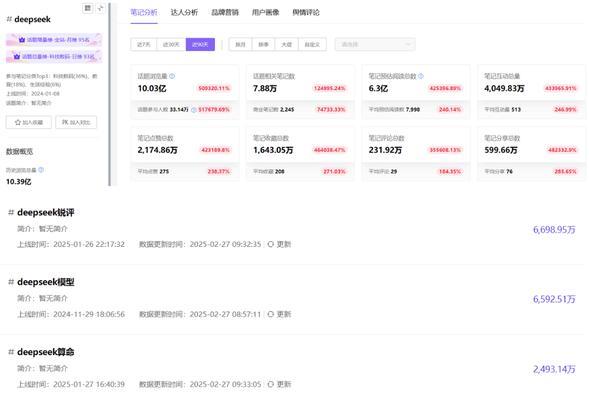Screen dimensions: 589x400
Task: Switch to the 达人分析 tab
Action: [x=184, y=12]
